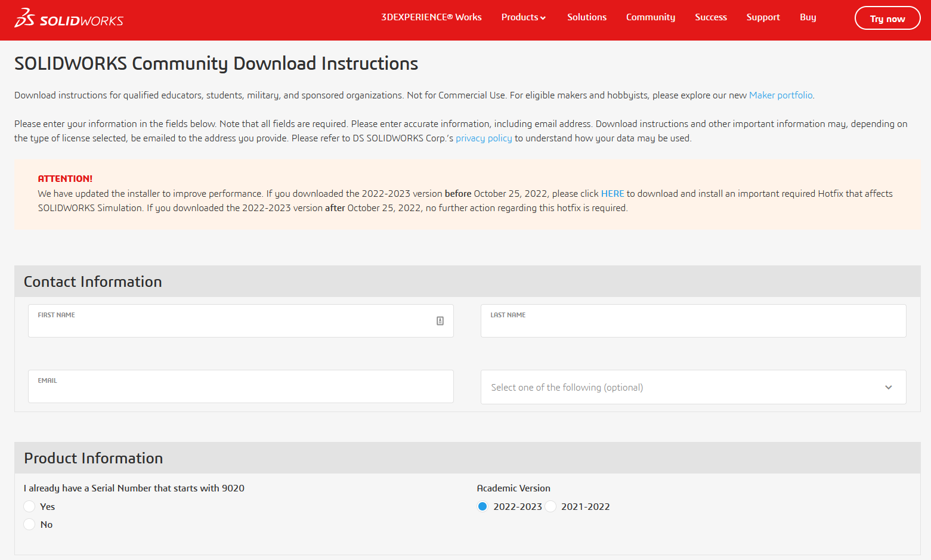Click the SOLIDWORKS logo in the header
Viewport: 931px width, 560px height.
click(x=69, y=18)
